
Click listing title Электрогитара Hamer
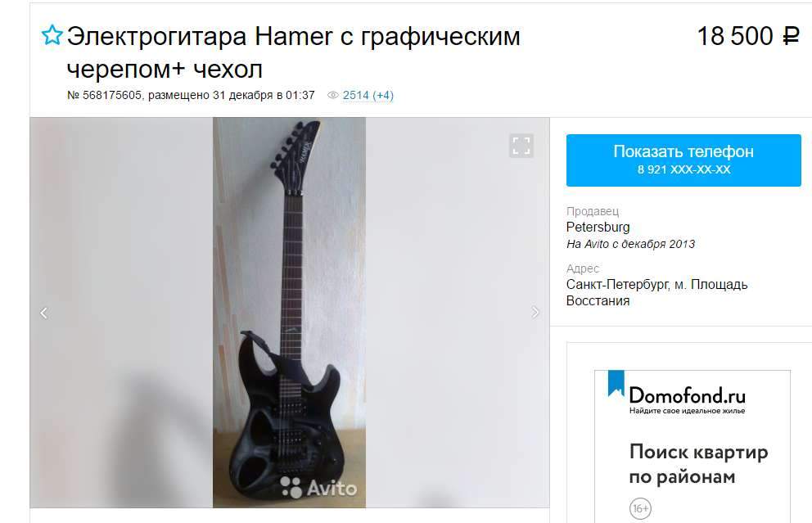pos(293,52)
